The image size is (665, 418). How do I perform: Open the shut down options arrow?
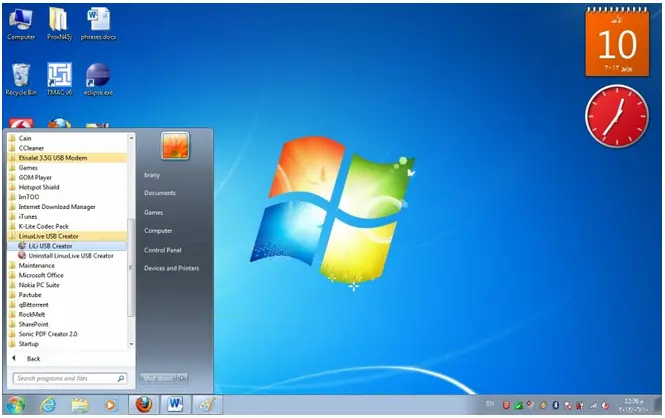pyautogui.click(x=182, y=378)
